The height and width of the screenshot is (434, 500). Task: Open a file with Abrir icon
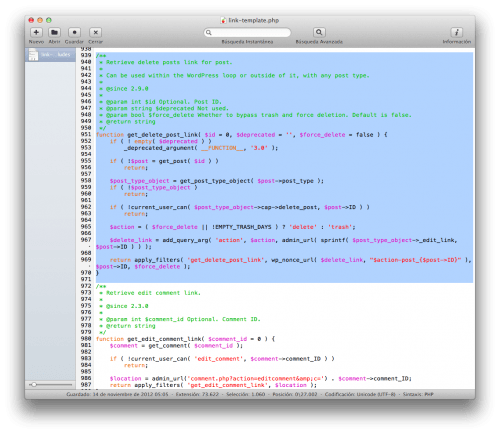point(54,32)
